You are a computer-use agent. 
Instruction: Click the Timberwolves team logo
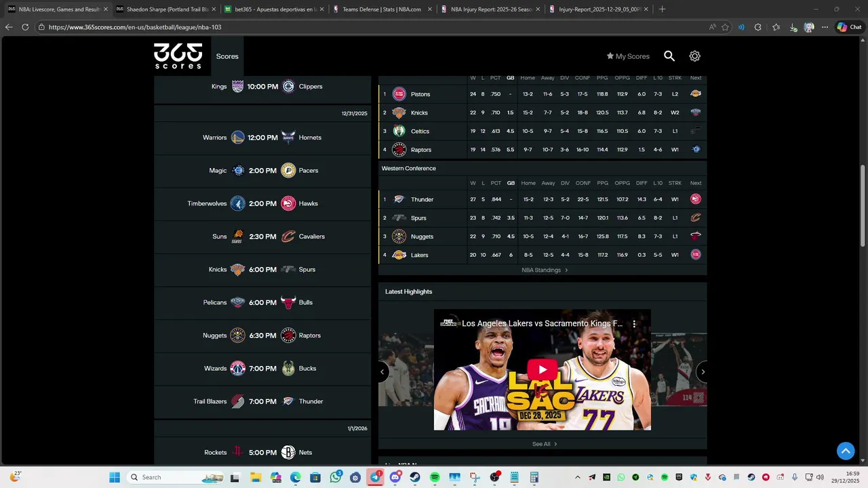[x=237, y=203]
